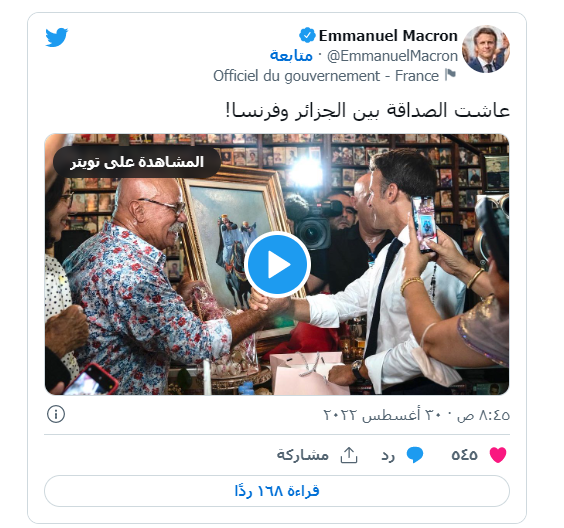Click the المشاهدة على تويتر overlay button
The image size is (564, 528).
coord(137,162)
